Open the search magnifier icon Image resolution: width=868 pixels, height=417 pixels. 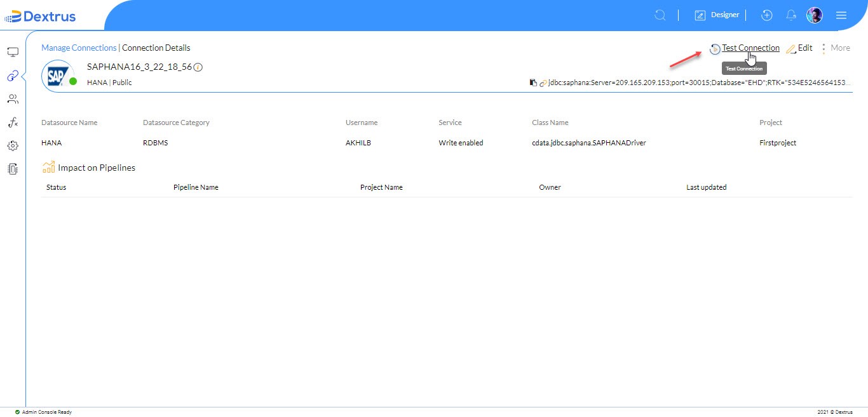[660, 15]
